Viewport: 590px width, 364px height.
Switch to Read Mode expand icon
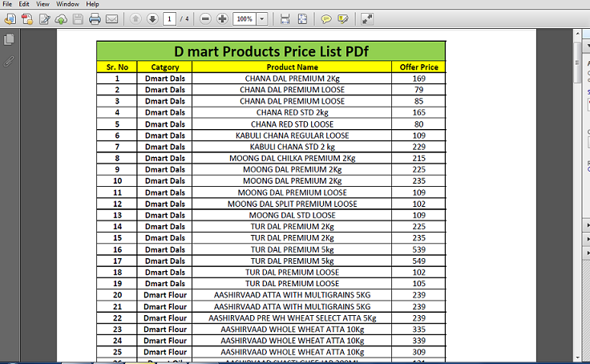[367, 18]
